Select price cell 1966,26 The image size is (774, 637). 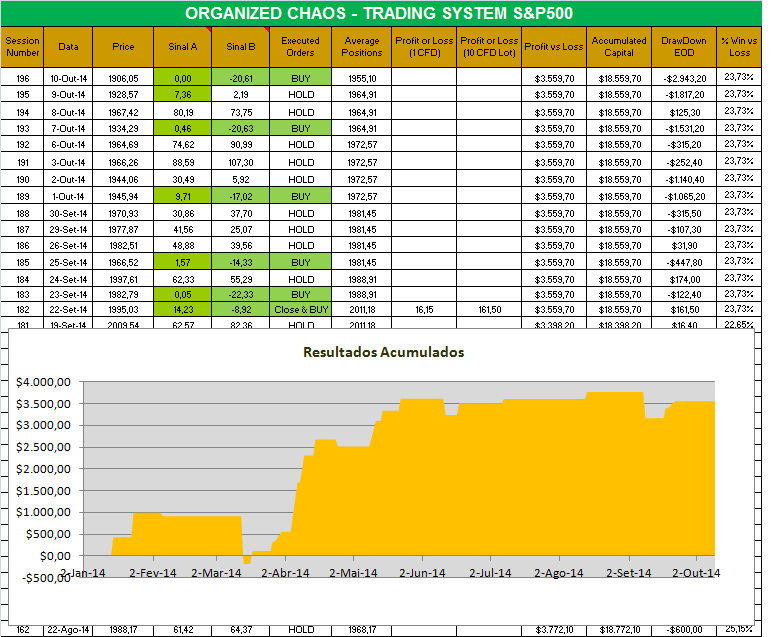tap(123, 162)
